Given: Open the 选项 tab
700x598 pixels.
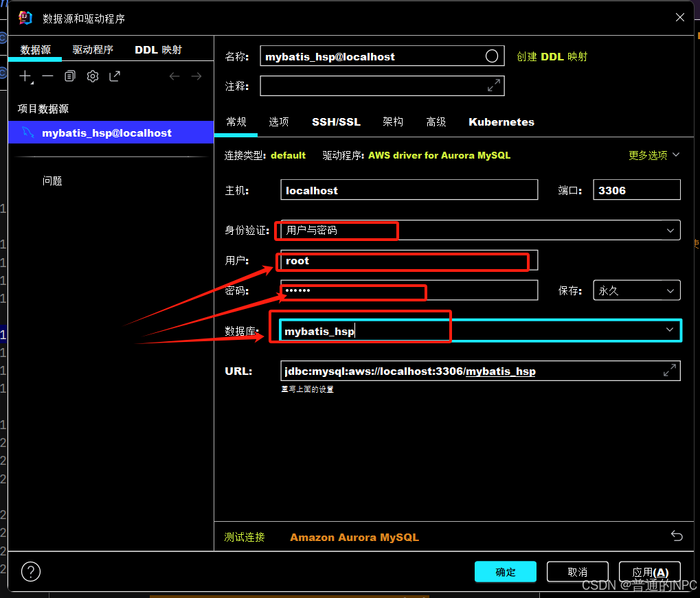Looking at the screenshot, I should [x=279, y=122].
